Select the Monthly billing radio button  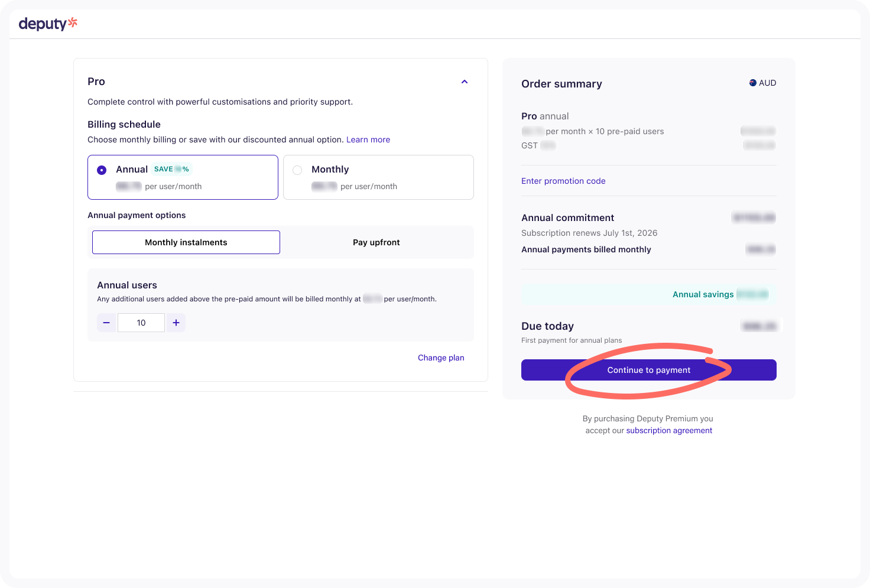(297, 170)
